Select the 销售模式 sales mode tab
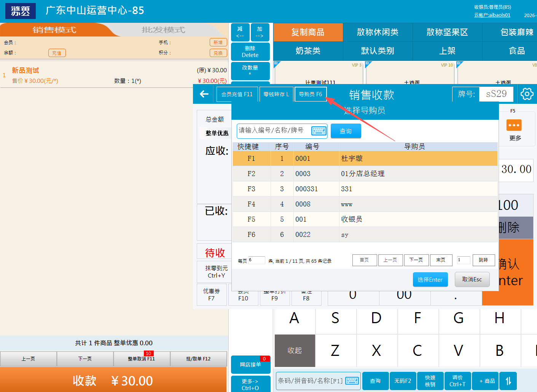537x392 pixels. [54, 30]
